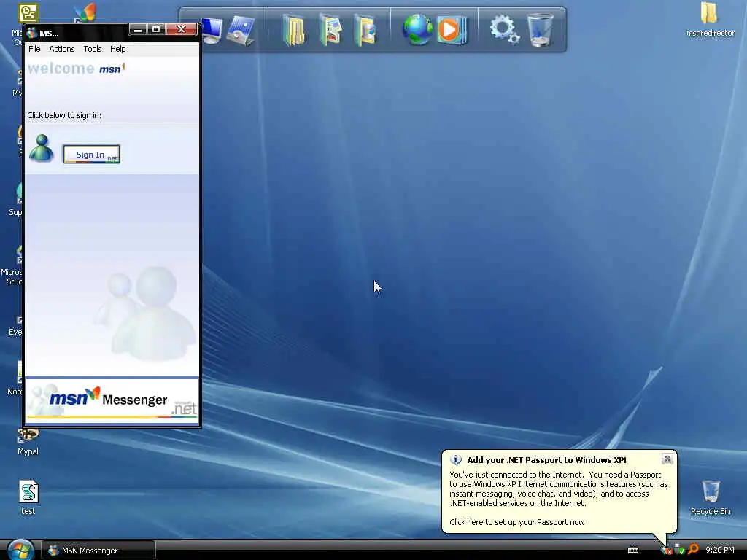Viewport: 747px width, 560px height.
Task: Click the MSN Messenger .net banner
Action: coord(112,400)
